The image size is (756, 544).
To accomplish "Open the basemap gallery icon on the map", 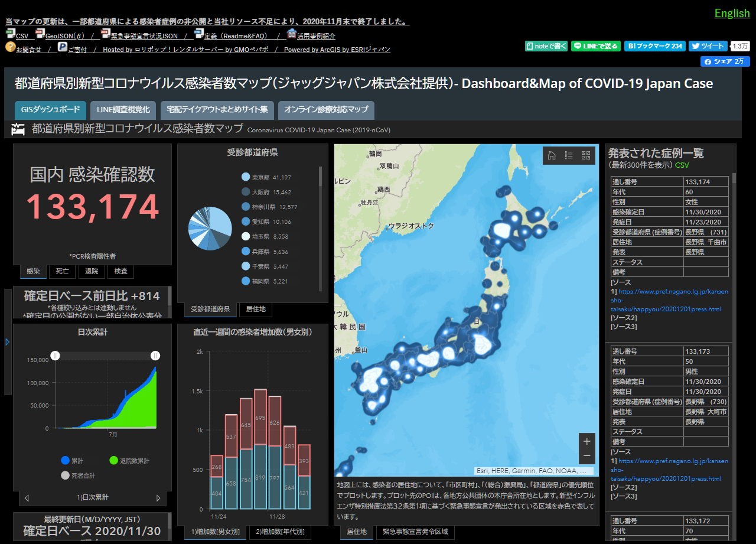I will click(x=586, y=155).
